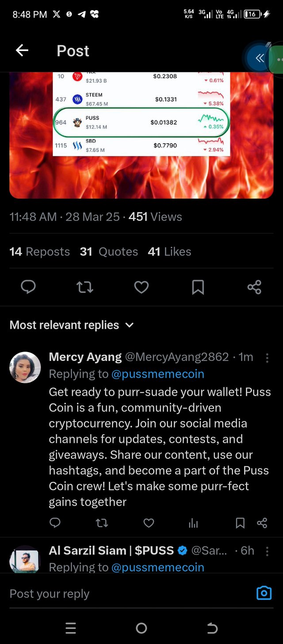
Task: Open Mercy Ayang's profile picture
Action: (x=25, y=367)
